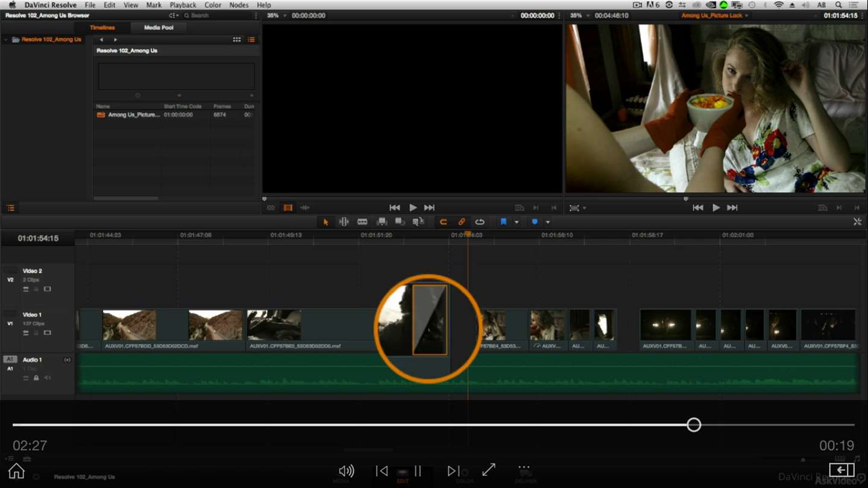The width and height of the screenshot is (868, 488).
Task: Open the flag color dropdown arrow
Action: click(517, 222)
